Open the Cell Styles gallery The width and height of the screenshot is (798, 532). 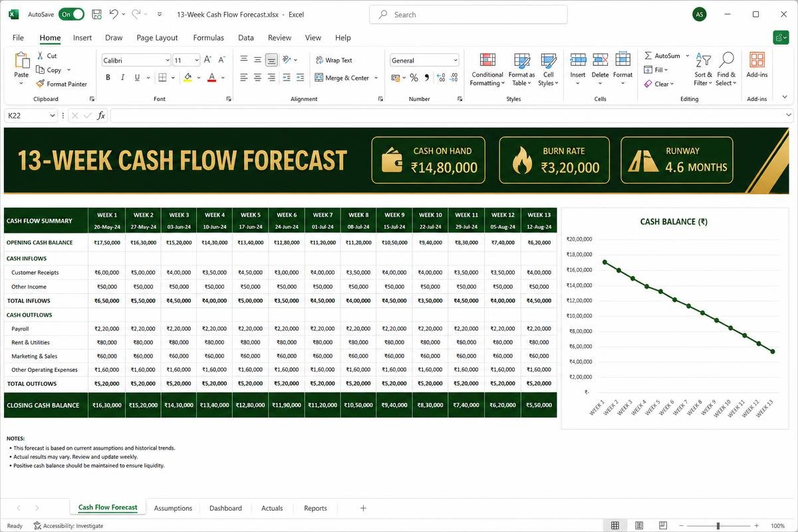tap(549, 69)
